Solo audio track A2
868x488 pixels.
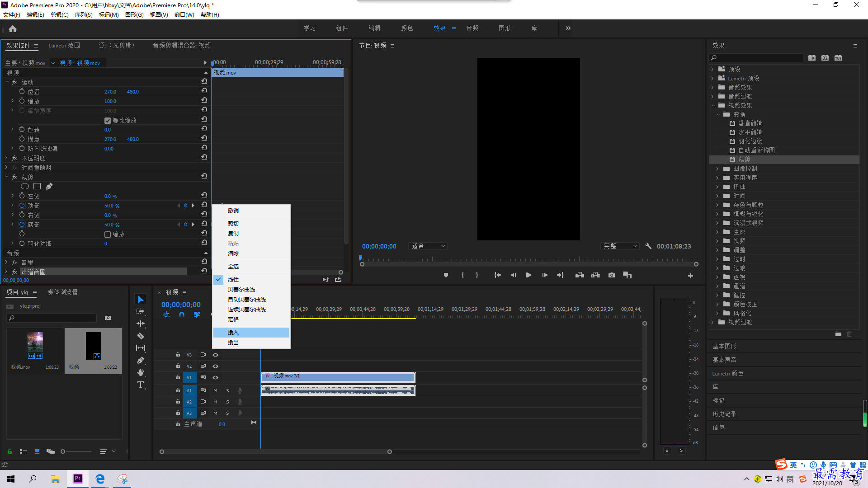click(x=227, y=402)
